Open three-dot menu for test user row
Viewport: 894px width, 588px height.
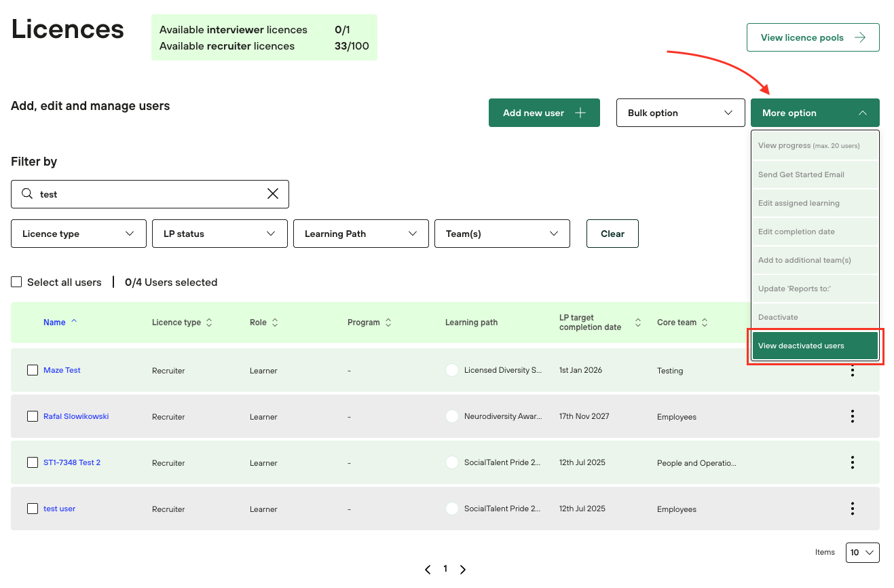(x=852, y=509)
